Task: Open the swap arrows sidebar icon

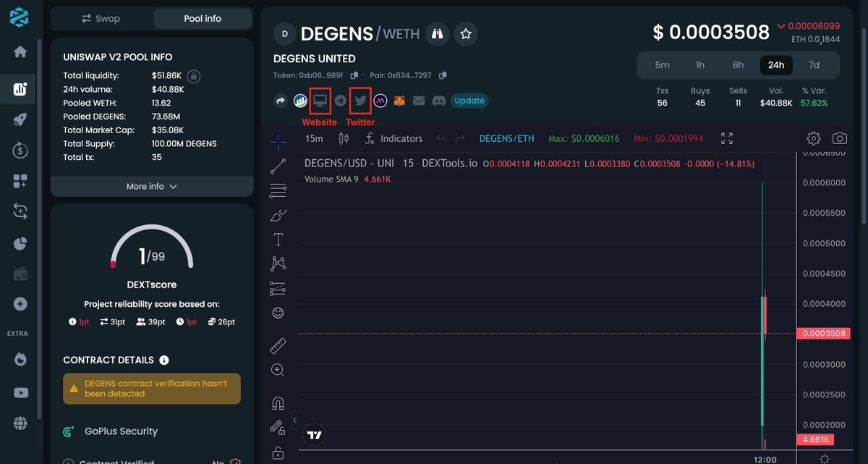Action: pos(20,211)
